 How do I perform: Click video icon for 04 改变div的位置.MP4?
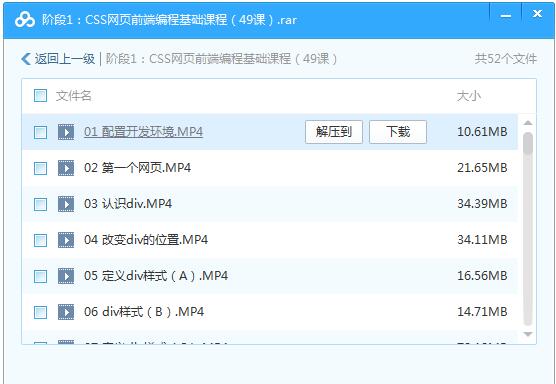point(66,240)
